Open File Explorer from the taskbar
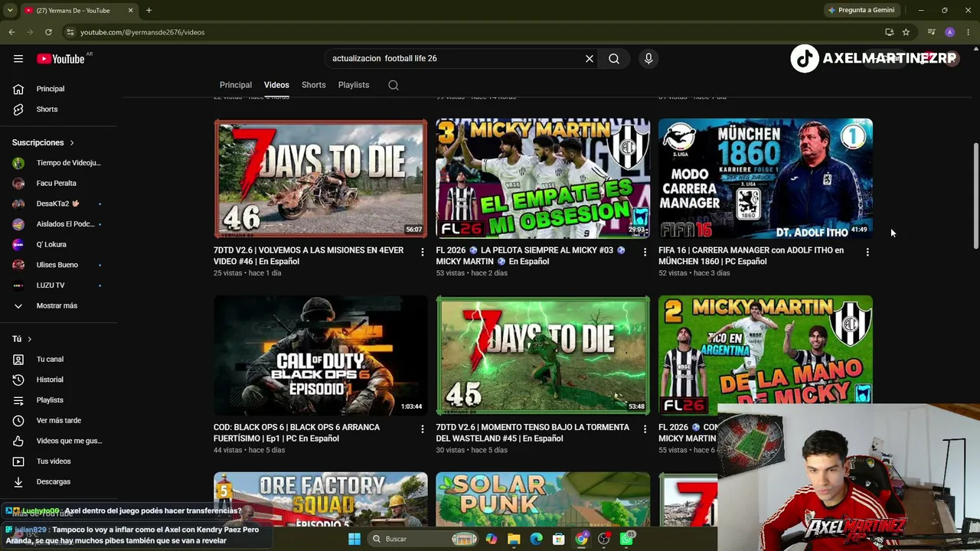980x551 pixels. pos(514,539)
